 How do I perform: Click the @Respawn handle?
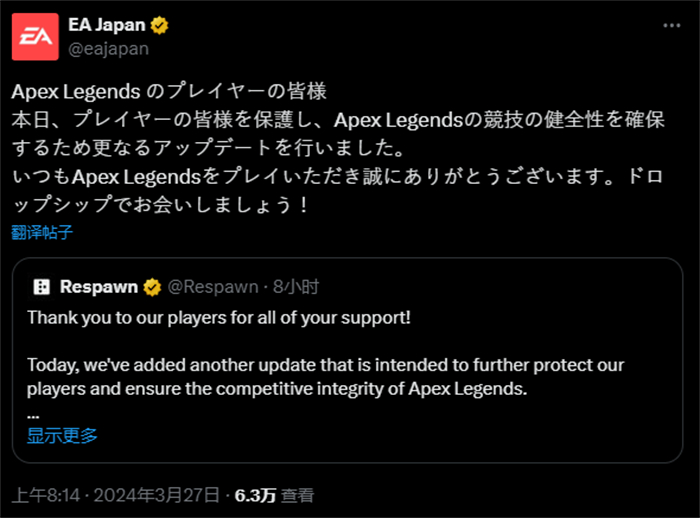pyautogui.click(x=213, y=287)
